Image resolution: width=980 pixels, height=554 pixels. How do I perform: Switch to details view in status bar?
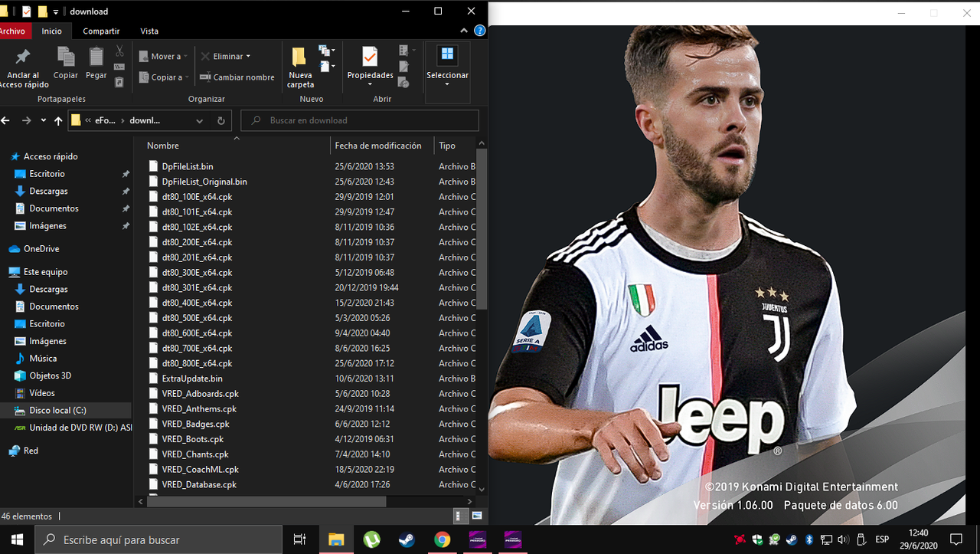461,516
